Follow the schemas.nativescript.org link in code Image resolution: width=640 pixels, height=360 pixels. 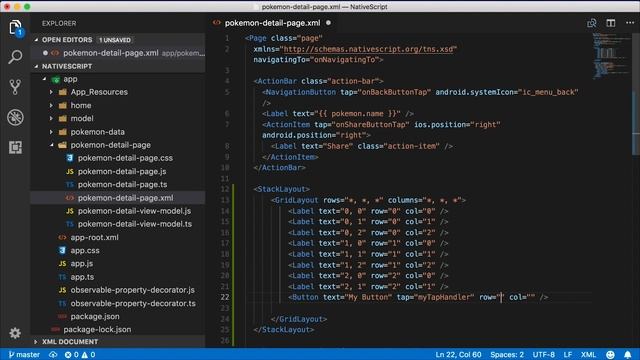tap(368, 49)
